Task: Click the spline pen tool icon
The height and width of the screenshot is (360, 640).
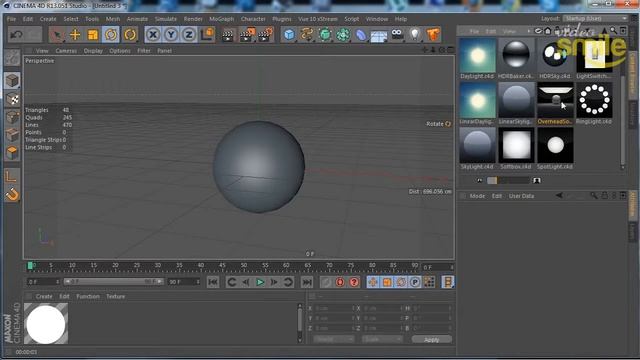Action: point(307,35)
